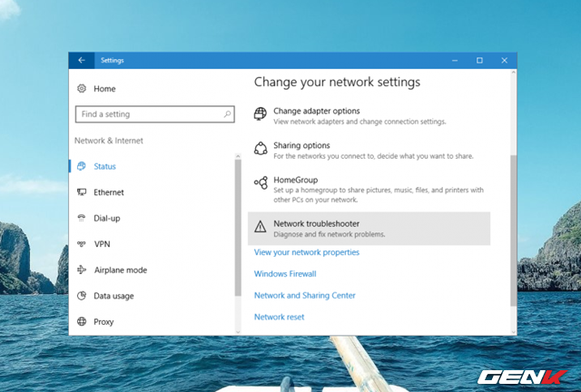Click the Ethernet monitor icon
The height and width of the screenshot is (392, 581).
click(82, 192)
